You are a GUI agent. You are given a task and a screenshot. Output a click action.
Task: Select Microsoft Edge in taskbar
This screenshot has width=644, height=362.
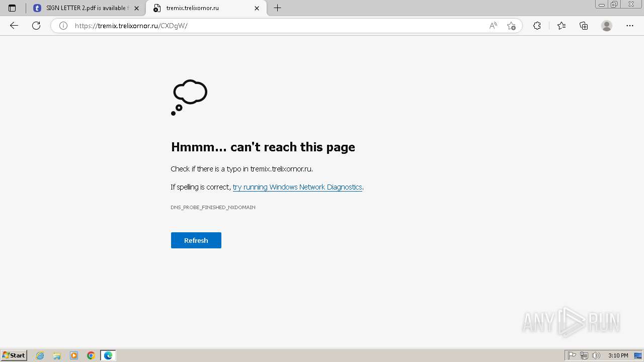click(x=108, y=355)
